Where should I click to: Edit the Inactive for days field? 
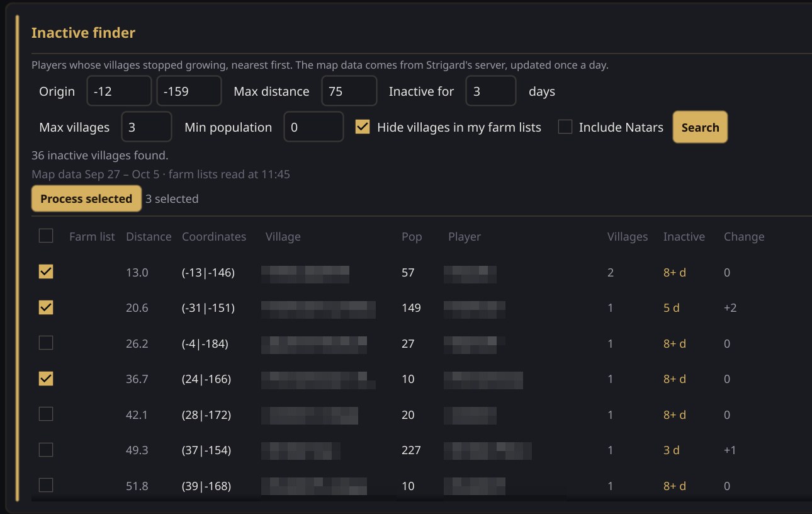coord(491,91)
